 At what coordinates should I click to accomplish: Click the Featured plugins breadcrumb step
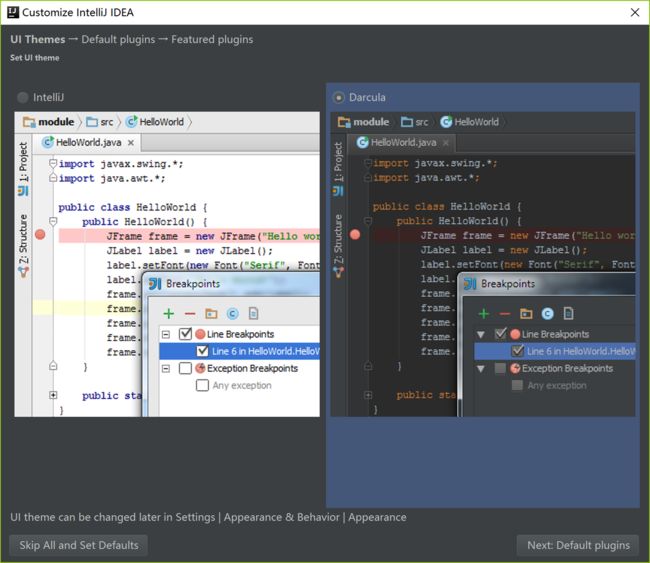coord(212,39)
